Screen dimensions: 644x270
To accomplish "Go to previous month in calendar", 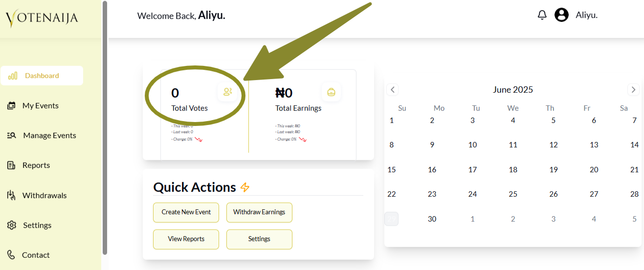I will click(393, 90).
